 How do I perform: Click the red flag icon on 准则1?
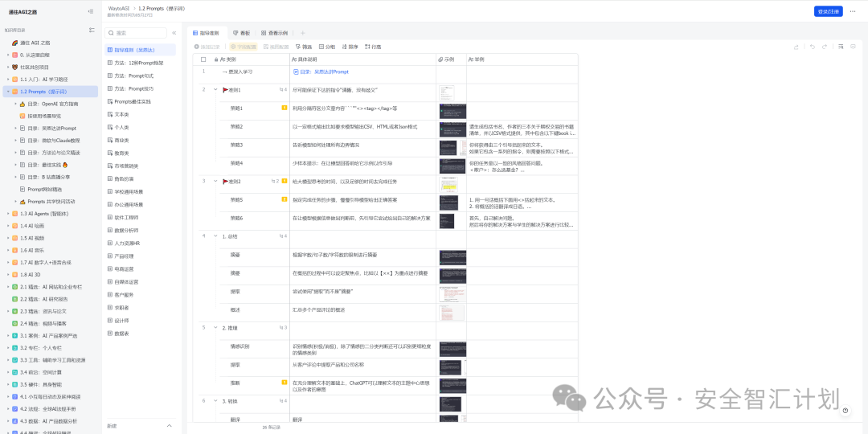(225, 90)
